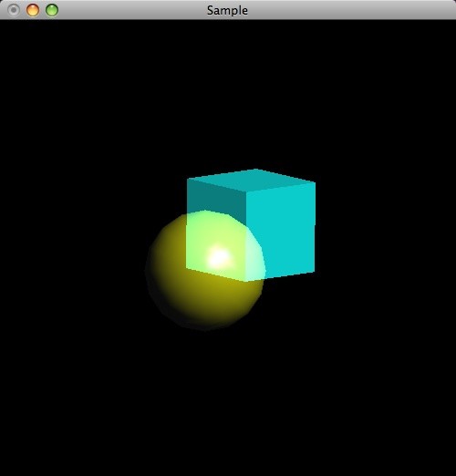Click the cube's top-left corner vertex
This screenshot has height=476, width=456.
tap(187, 179)
